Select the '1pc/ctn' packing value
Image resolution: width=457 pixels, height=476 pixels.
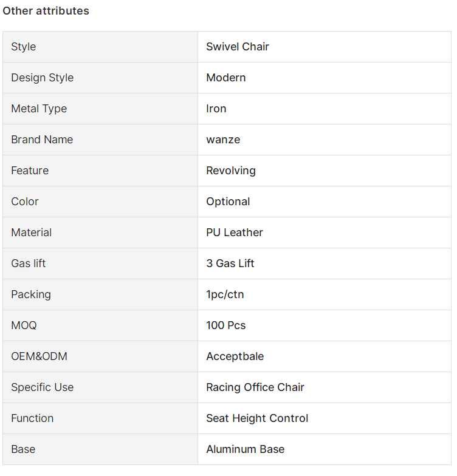point(225,294)
